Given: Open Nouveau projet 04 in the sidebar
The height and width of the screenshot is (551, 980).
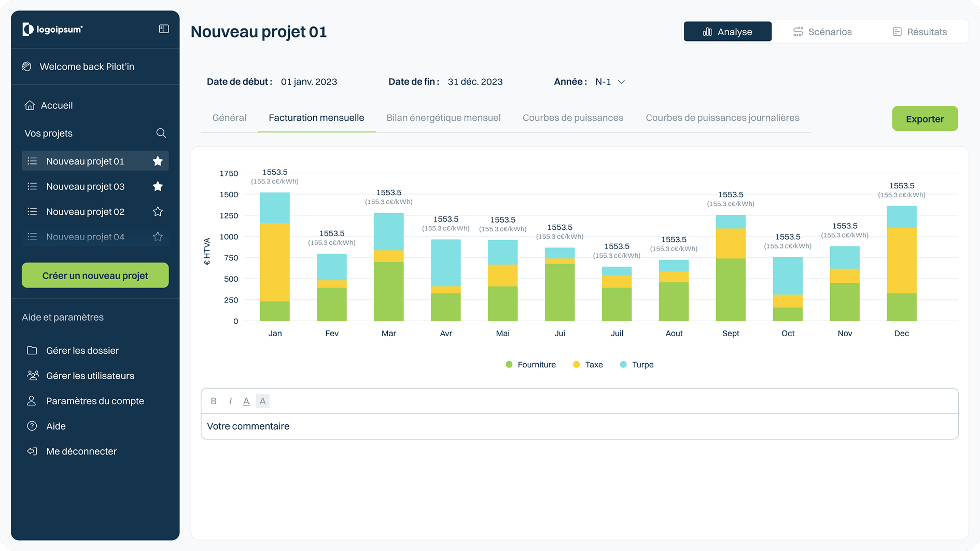Looking at the screenshot, I should coord(95,237).
